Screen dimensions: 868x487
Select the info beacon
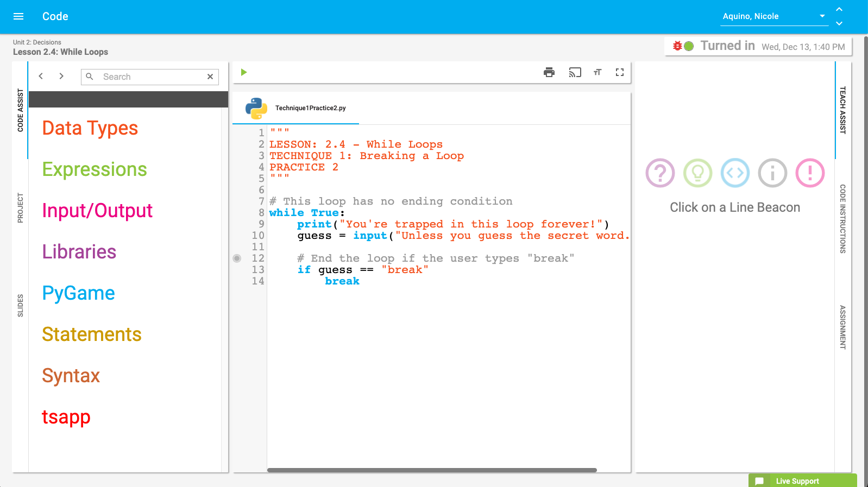pyautogui.click(x=772, y=173)
